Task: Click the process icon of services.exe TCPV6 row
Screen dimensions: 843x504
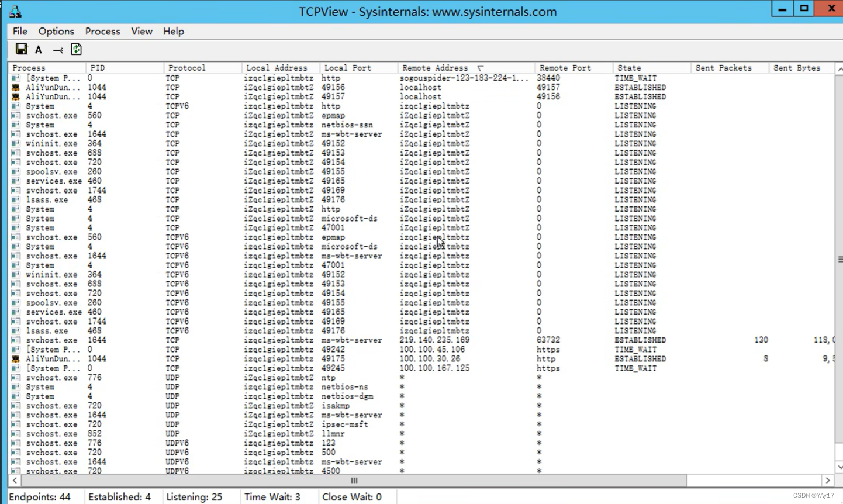Action: [x=16, y=312]
